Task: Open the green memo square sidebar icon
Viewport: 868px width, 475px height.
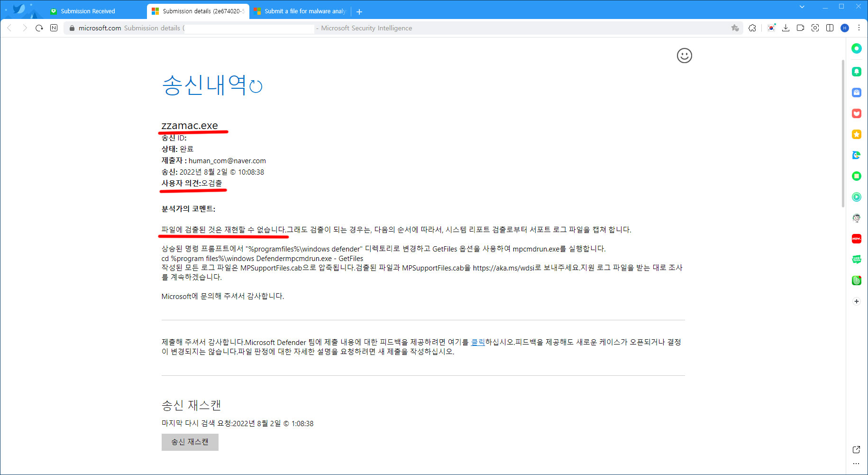Action: coord(856,176)
